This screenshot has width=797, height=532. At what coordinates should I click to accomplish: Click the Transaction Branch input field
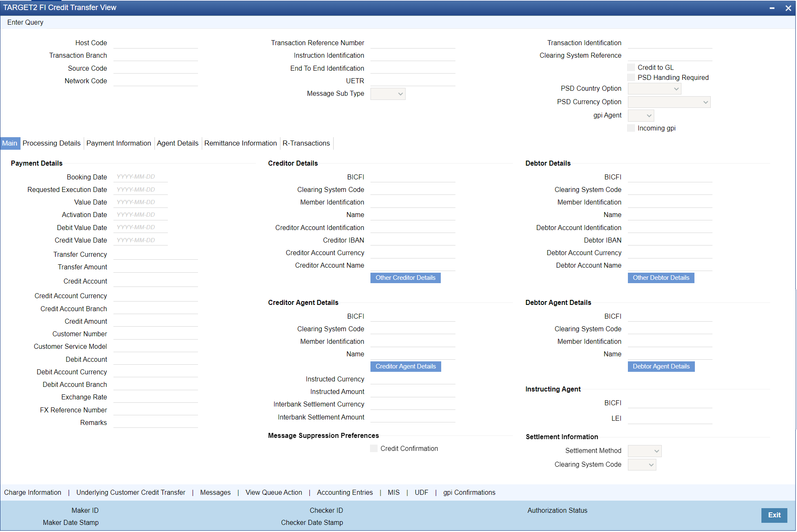coord(156,56)
